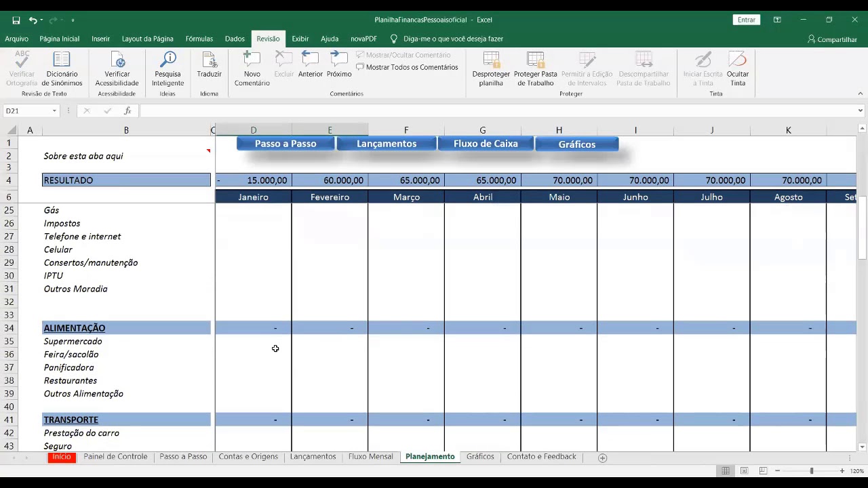Select row 34 header
Viewport: 868px width, 488px height.
(x=9, y=328)
